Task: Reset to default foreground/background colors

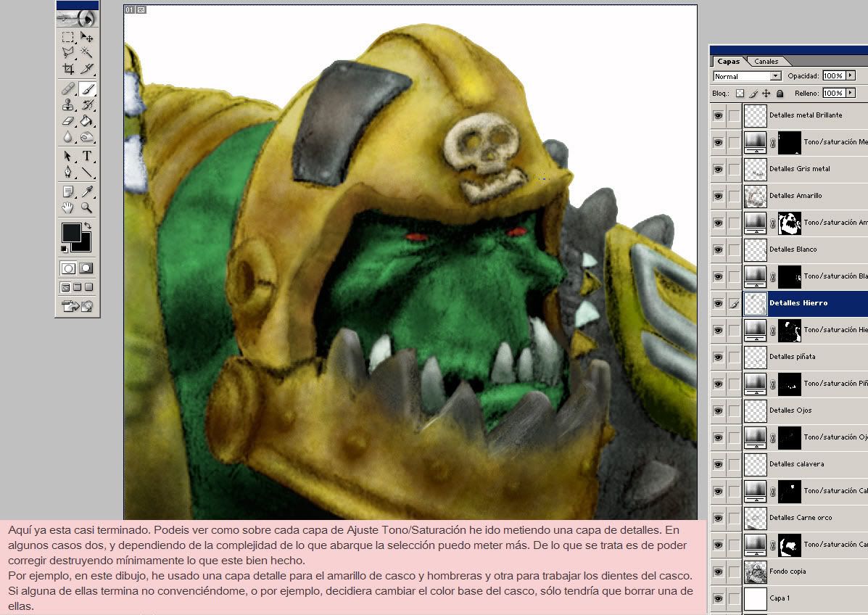Action: pos(65,249)
